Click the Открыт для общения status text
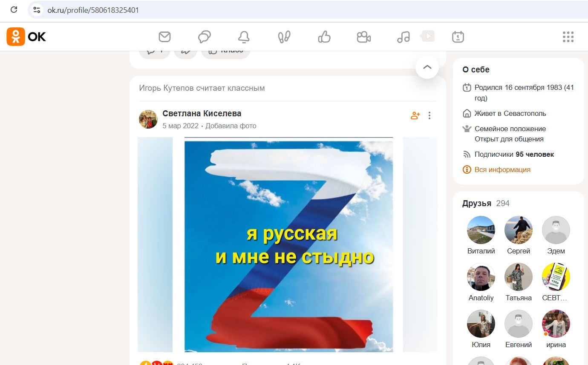 pyautogui.click(x=509, y=139)
